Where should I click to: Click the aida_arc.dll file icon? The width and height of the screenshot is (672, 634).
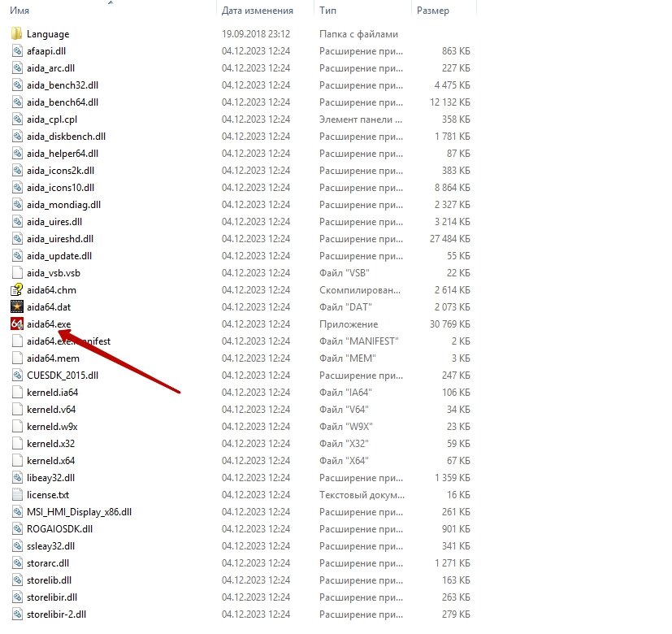pos(17,68)
